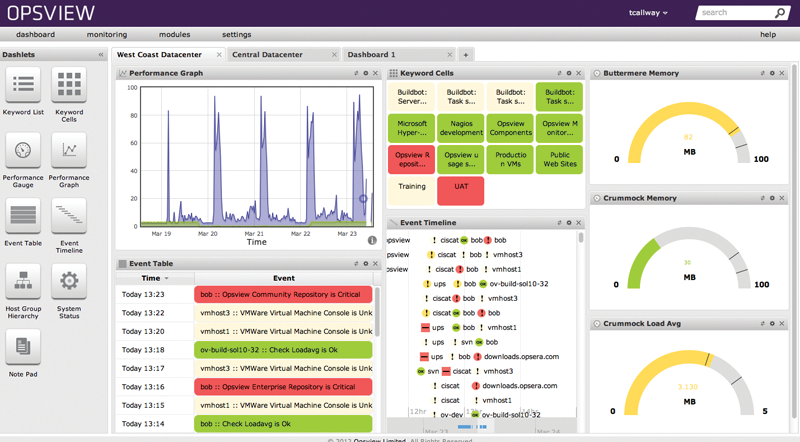Add the Keyword List dashlet

coord(23,86)
